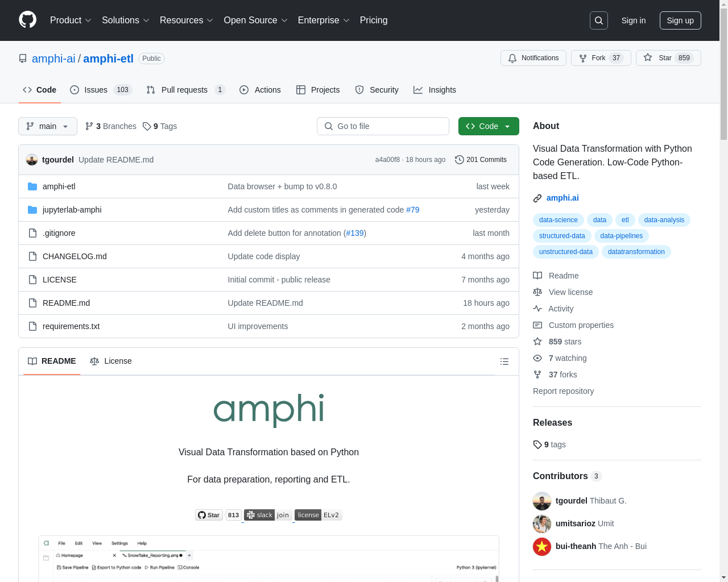Click the Sign in link
This screenshot has height=582, width=728.
[634, 20]
